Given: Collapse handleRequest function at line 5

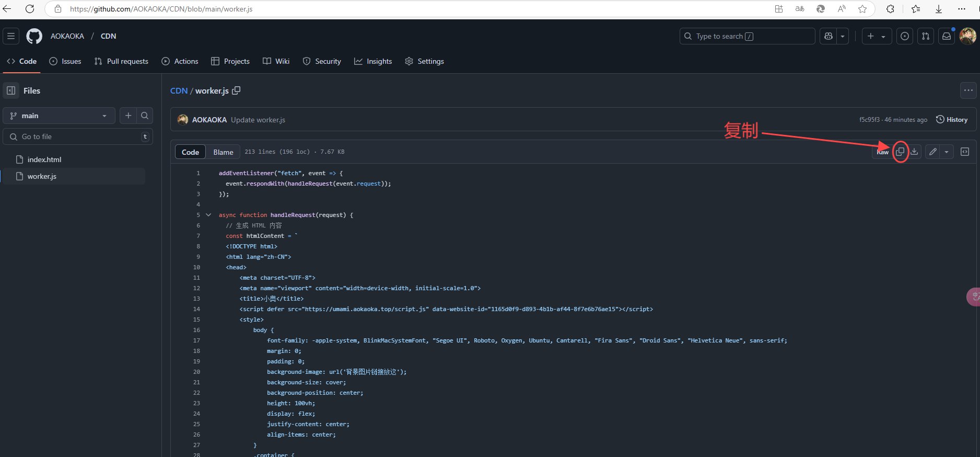Looking at the screenshot, I should [208, 215].
